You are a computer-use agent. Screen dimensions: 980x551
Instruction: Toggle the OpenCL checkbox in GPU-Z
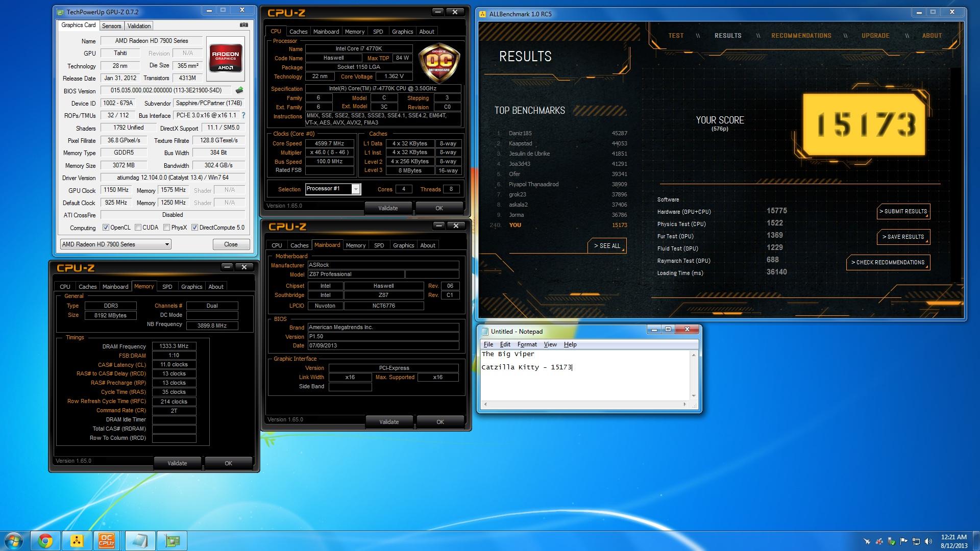tap(106, 228)
